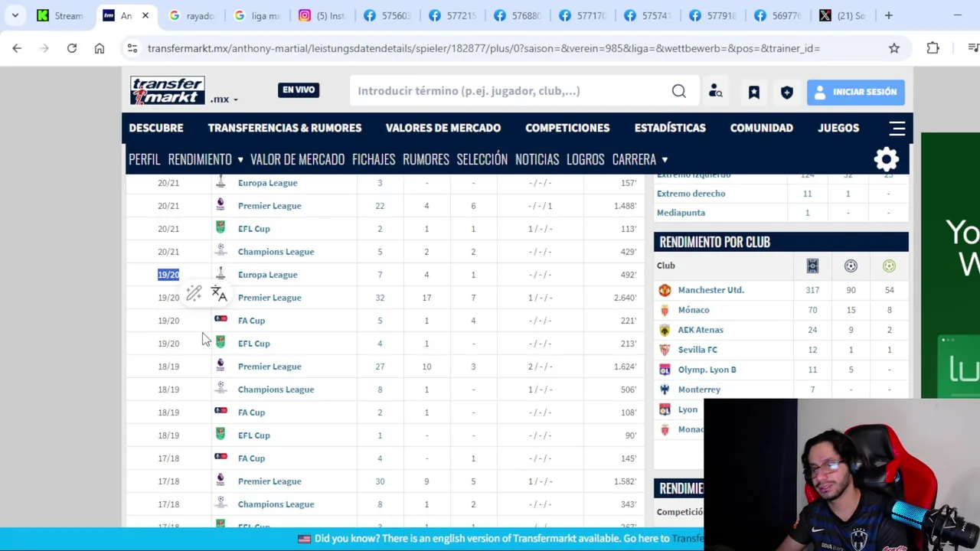Select the highlighted 19/20 season cell
The height and width of the screenshot is (551, 980).
click(x=168, y=275)
